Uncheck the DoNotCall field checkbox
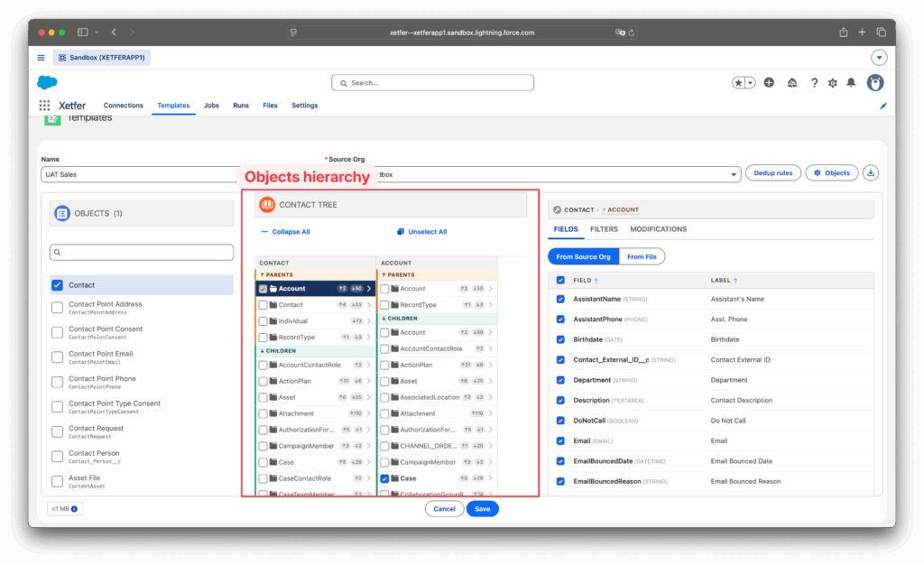Viewport: 924px width, 565px height. point(560,421)
